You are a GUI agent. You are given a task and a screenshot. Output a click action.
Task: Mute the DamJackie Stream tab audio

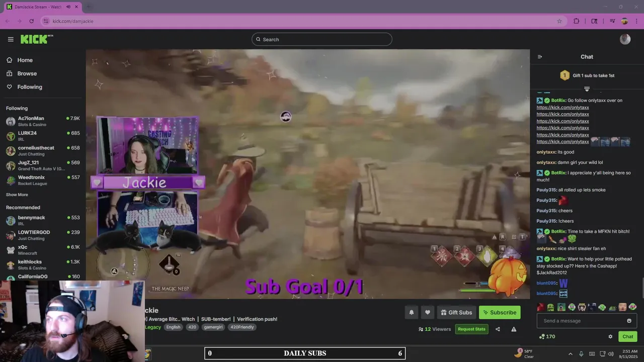coord(68,7)
